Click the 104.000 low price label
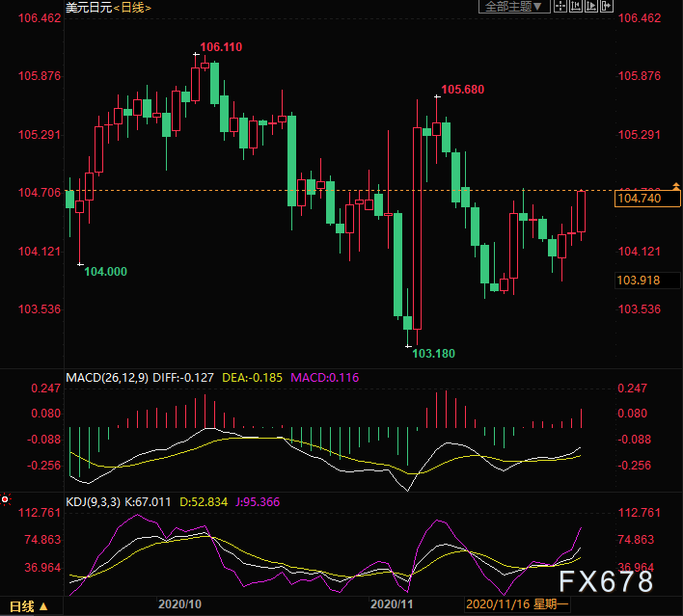 105,272
